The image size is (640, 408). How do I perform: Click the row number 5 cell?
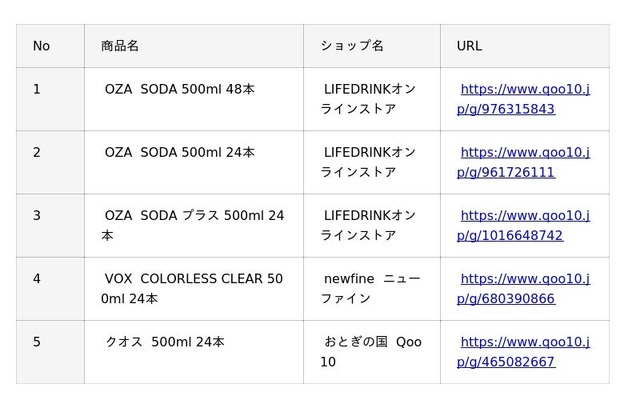click(50, 352)
